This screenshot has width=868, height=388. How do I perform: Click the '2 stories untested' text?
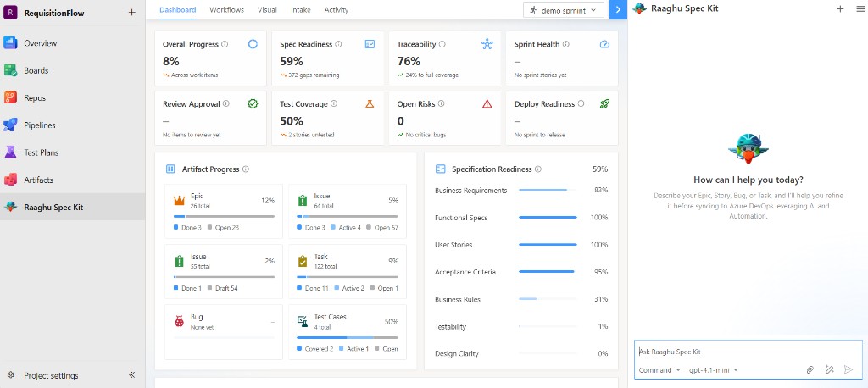tap(311, 135)
